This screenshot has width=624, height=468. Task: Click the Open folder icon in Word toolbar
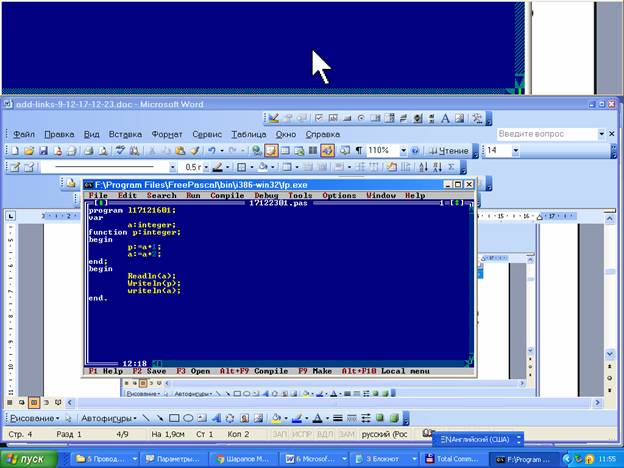tap(29, 151)
